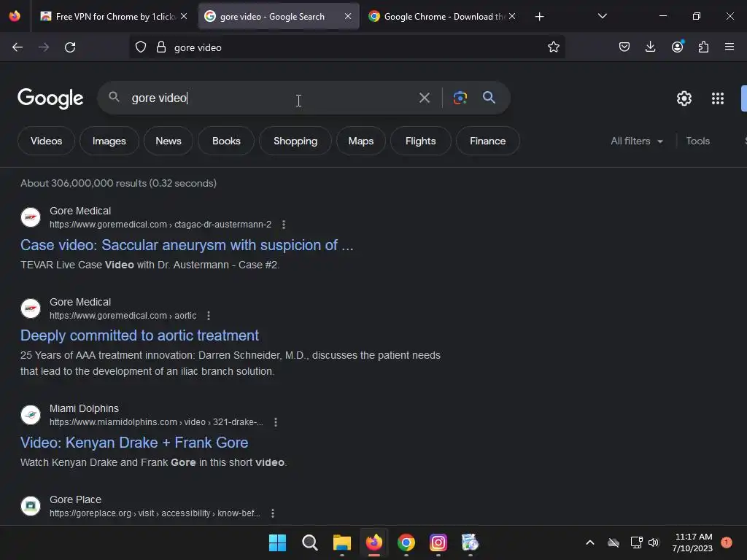Viewport: 747px width, 560px height.
Task: Open Google Chrome from the taskbar
Action: click(x=406, y=542)
